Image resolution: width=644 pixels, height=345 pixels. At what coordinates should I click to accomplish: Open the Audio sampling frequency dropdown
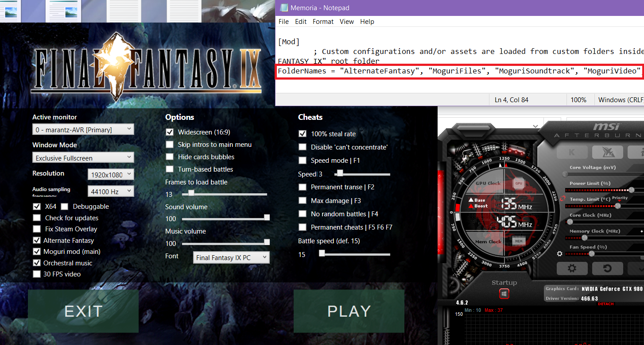[111, 191]
